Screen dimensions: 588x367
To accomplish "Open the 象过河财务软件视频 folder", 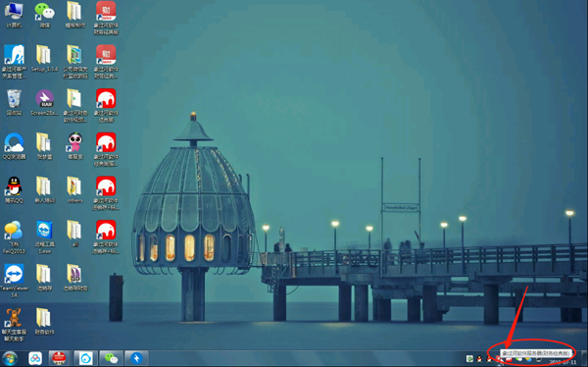I will pyautogui.click(x=75, y=106).
